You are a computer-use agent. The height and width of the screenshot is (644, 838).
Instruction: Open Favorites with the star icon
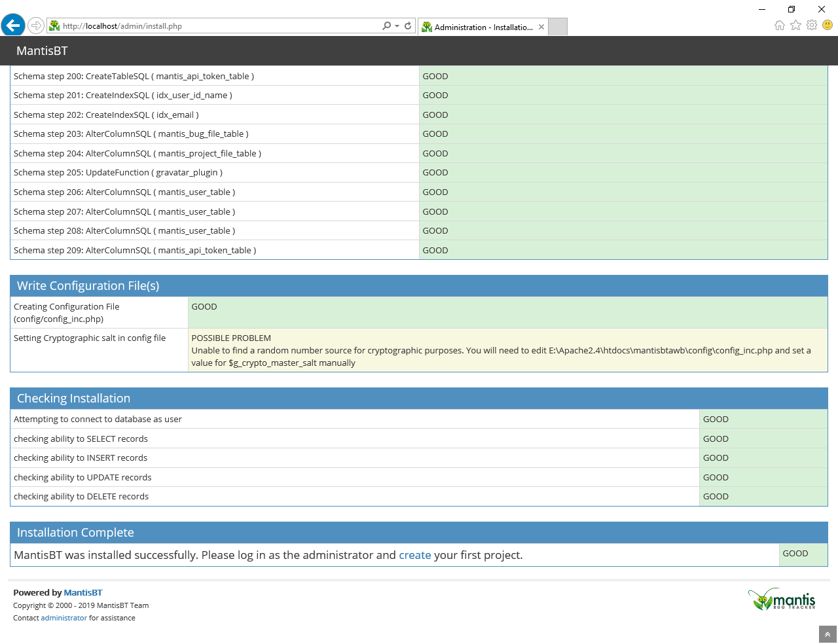(x=795, y=25)
